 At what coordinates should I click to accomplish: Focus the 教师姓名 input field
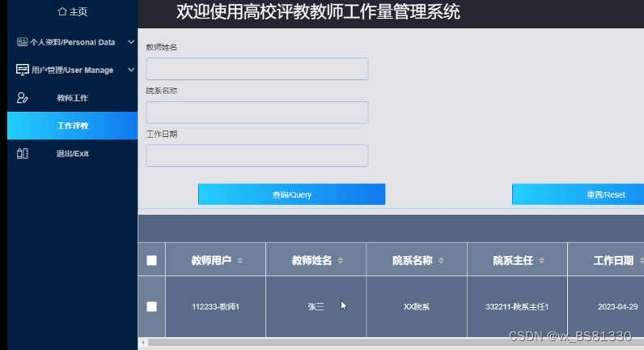(x=257, y=69)
